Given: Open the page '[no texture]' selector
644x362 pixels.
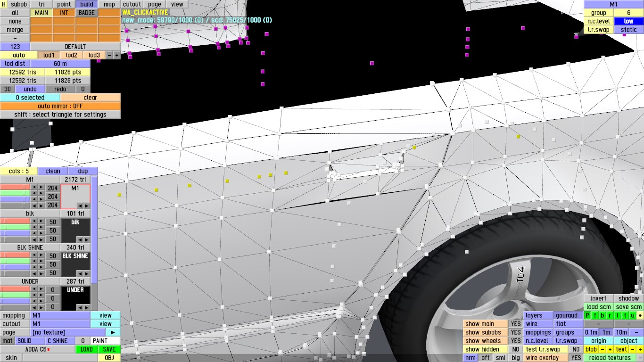Looking at the screenshot, I should (68, 332).
